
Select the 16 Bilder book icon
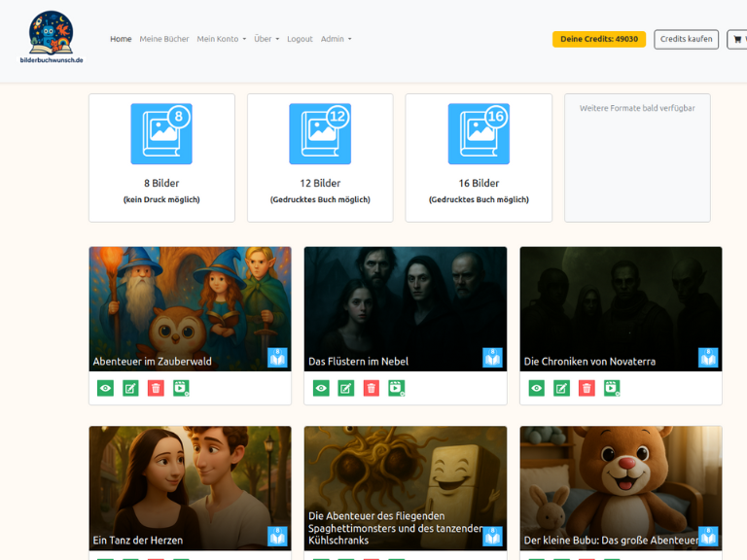coord(479,134)
